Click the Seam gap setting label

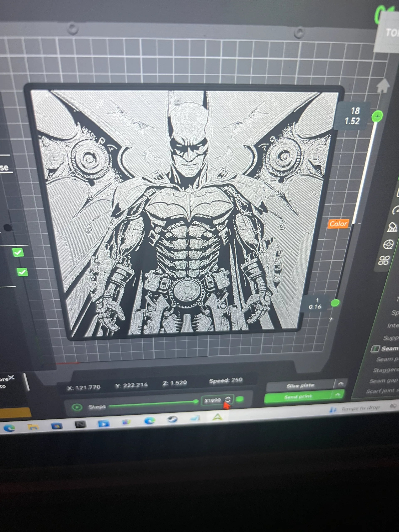[384, 381]
